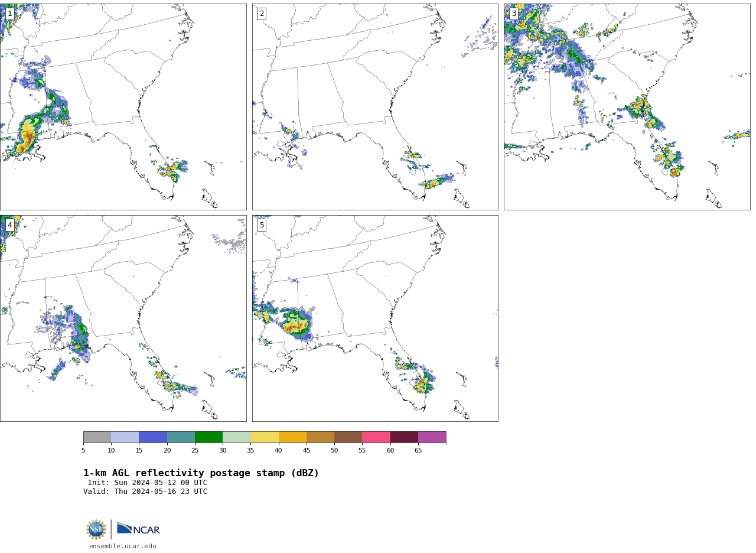Click the panel number 4 label

click(9, 225)
